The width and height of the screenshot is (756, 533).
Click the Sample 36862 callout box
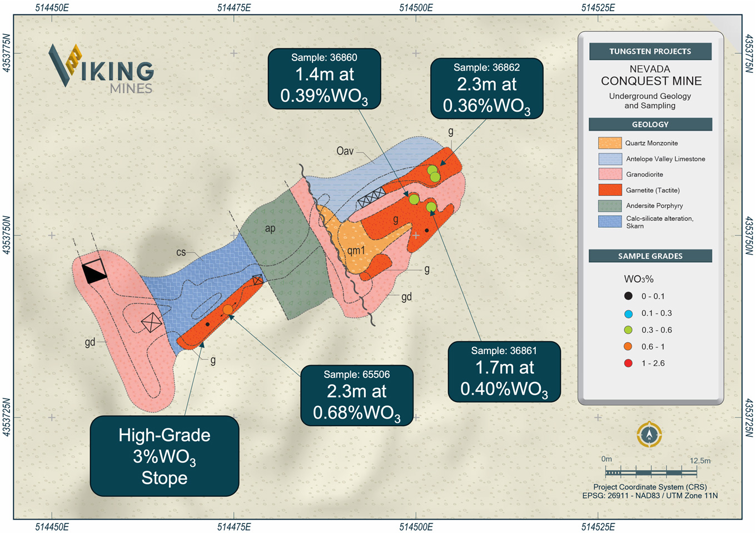click(486, 89)
